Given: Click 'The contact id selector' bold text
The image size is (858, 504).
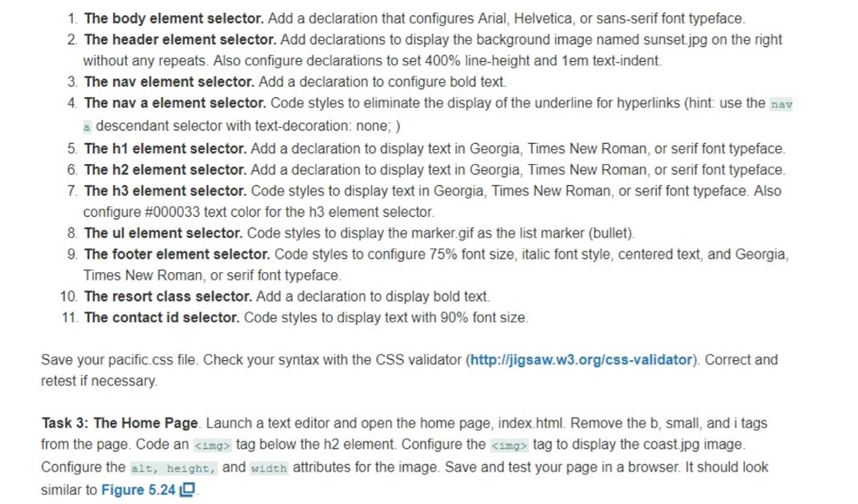Looking at the screenshot, I should 162,317.
